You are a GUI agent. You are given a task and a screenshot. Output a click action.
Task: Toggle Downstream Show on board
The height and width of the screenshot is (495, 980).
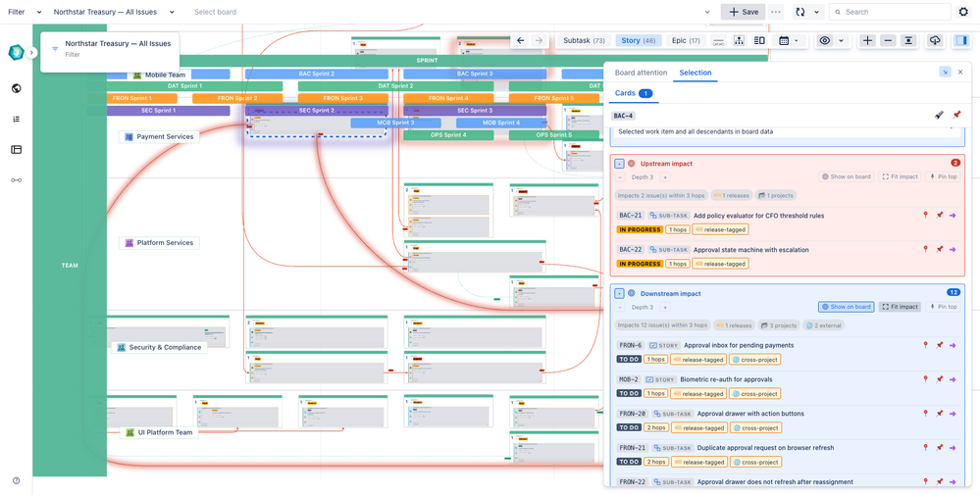coord(847,307)
